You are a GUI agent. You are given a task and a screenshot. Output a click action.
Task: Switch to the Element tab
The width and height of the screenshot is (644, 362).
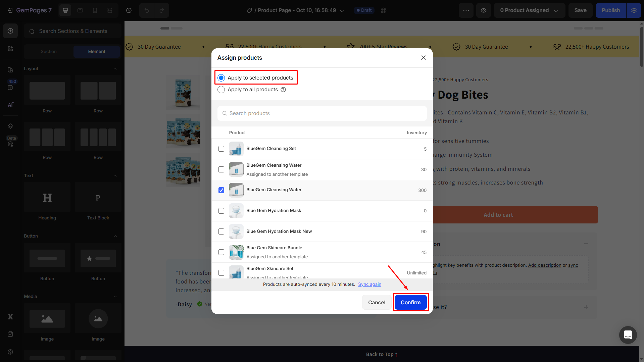coord(97,51)
